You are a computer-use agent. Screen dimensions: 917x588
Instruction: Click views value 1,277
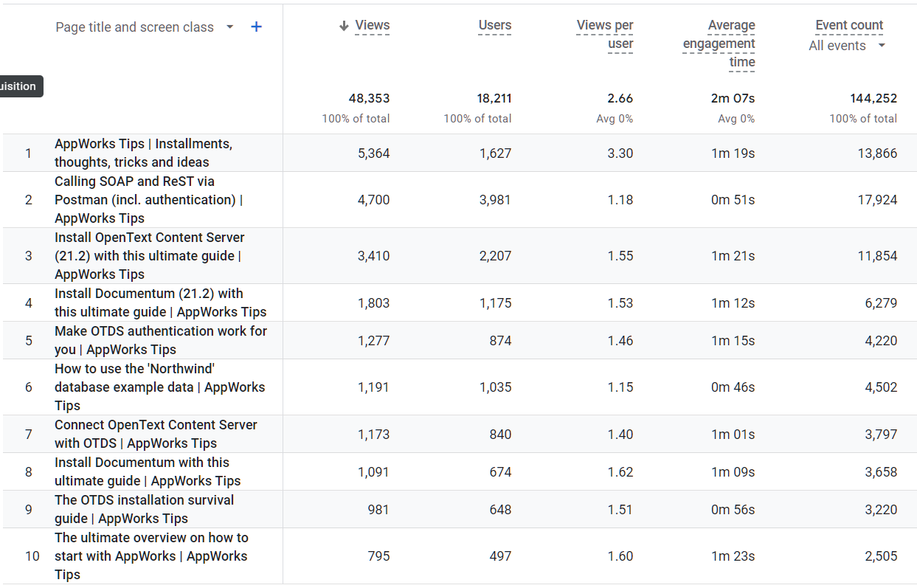click(x=374, y=341)
